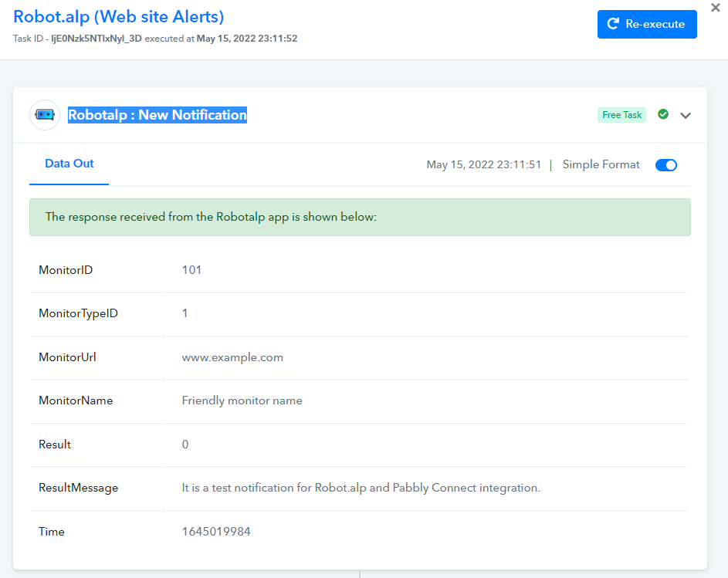Click the MonitorTypeID label
The image size is (728, 578).
[x=79, y=313]
